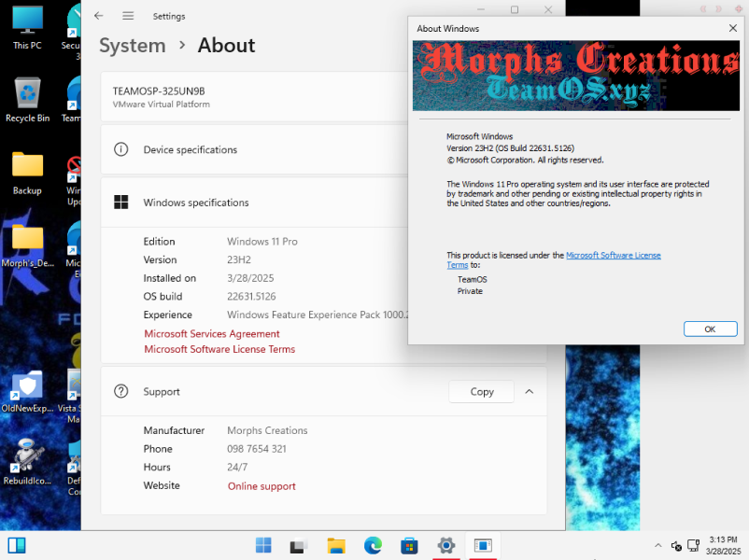
Task: Open This PC desktop icon
Action: click(x=27, y=28)
